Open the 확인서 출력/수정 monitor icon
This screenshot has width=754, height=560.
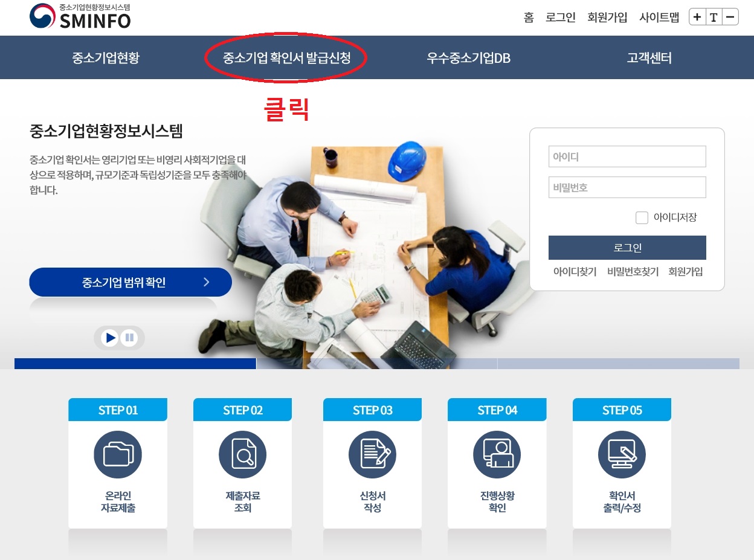622,455
